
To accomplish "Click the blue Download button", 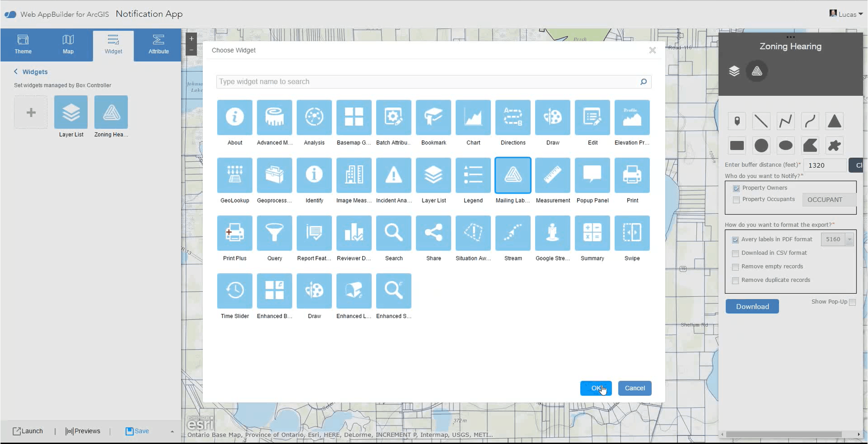I will click(x=752, y=306).
